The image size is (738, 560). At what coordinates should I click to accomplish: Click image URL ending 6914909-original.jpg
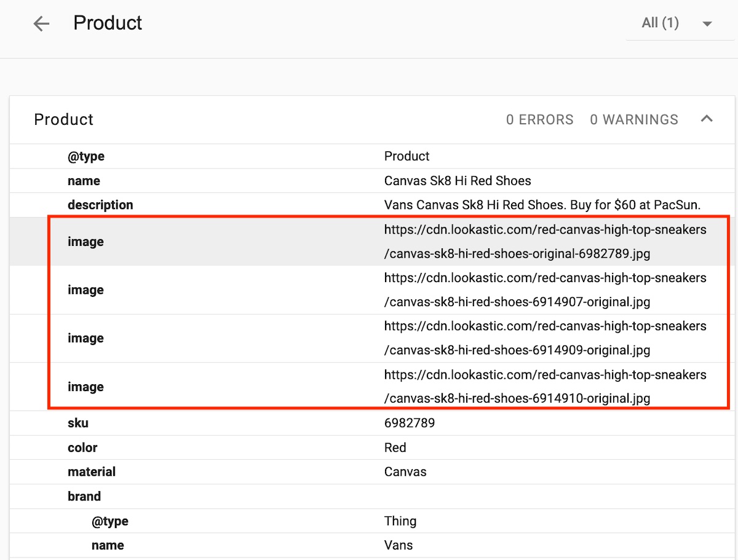pos(544,338)
